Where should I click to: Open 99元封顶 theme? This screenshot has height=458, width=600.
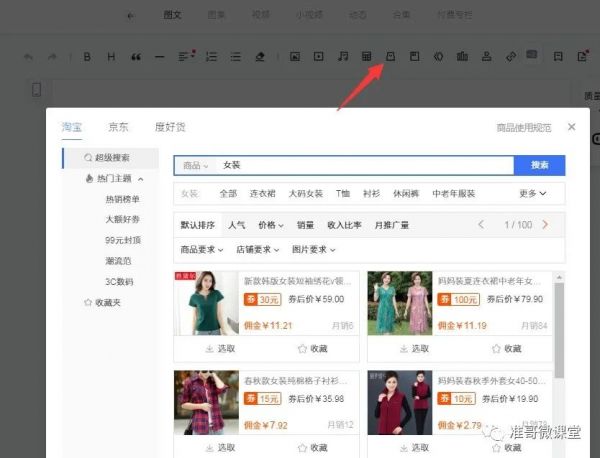click(123, 240)
